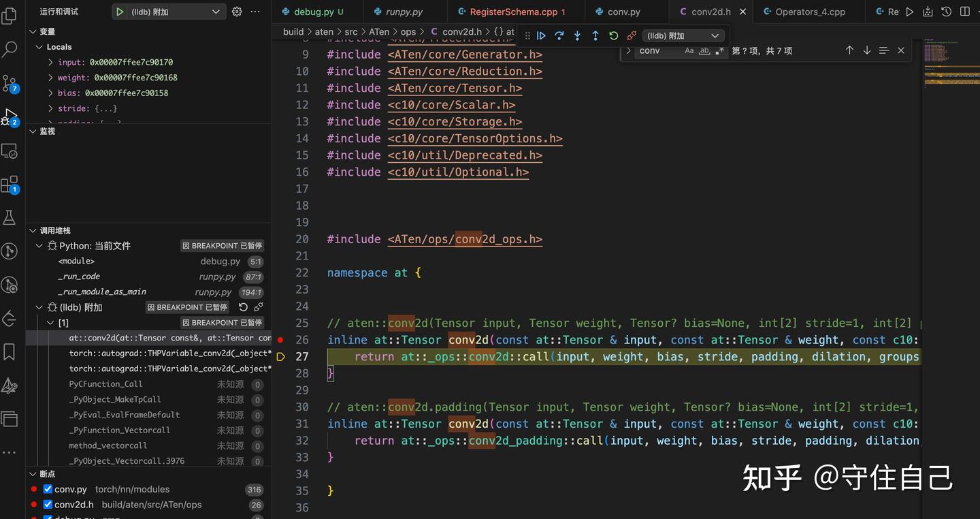Open the Source Control view

click(x=10, y=83)
